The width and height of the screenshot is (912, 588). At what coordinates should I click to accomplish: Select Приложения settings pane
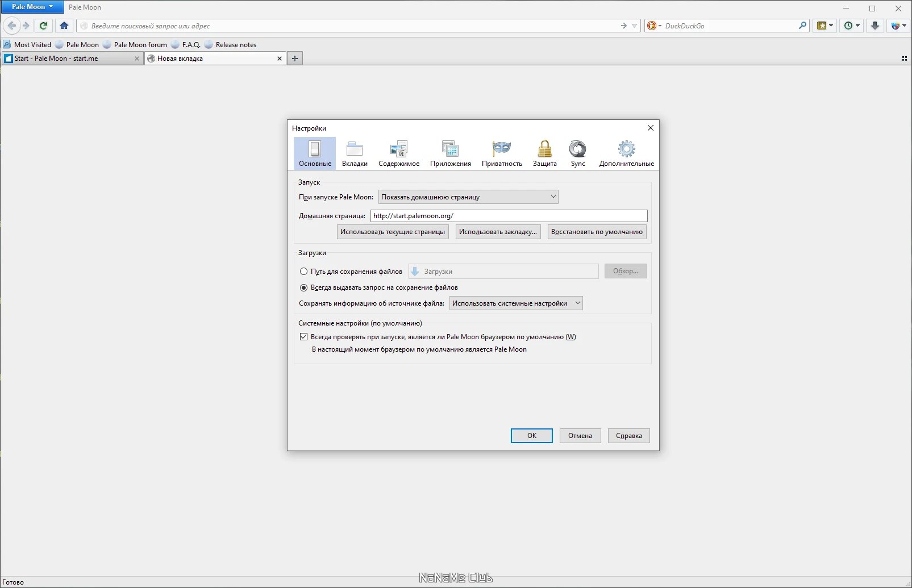451,153
